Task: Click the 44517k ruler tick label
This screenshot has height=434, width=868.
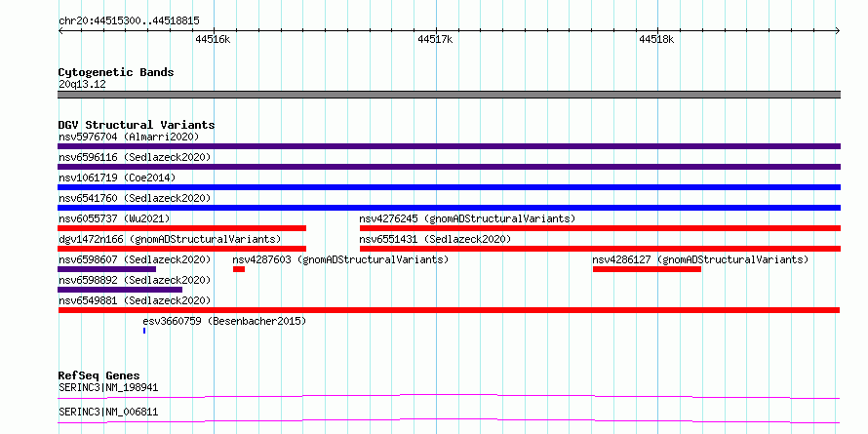Action: point(435,39)
